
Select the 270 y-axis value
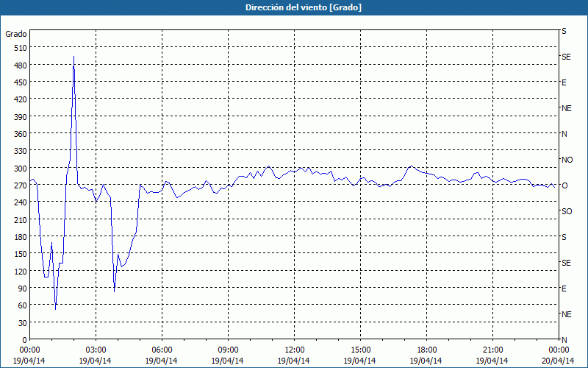21,185
